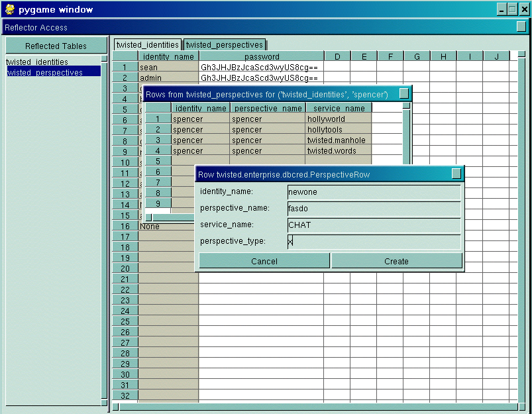
Task: Click the Reflected Tables header button
Action: (x=56, y=46)
